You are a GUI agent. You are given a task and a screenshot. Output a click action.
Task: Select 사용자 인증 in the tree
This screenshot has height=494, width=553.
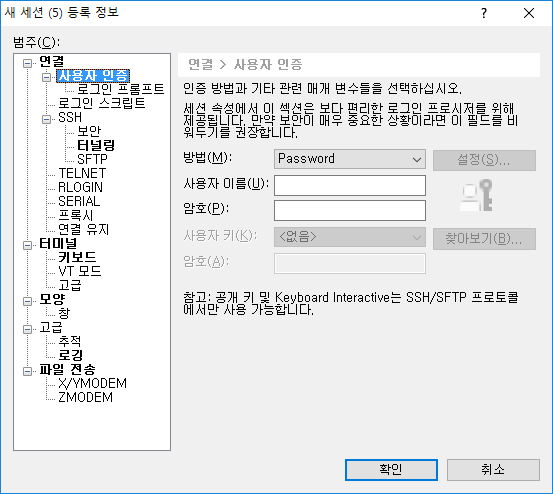pyautogui.click(x=93, y=76)
